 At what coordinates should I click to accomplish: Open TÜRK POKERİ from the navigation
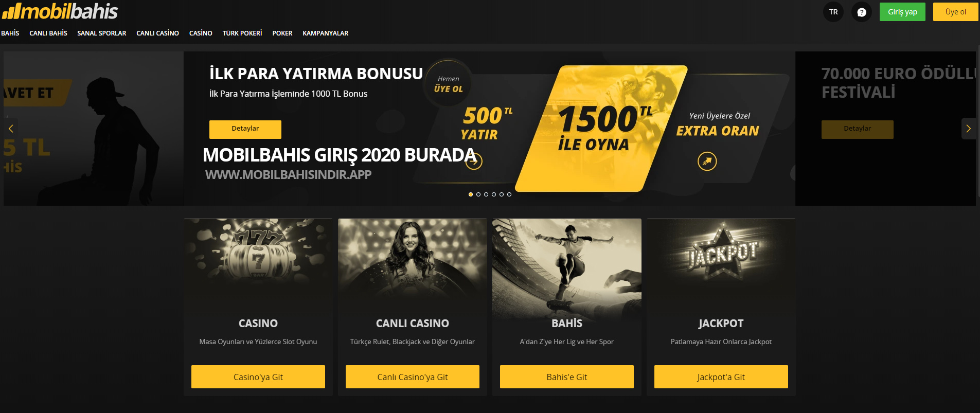tap(242, 33)
